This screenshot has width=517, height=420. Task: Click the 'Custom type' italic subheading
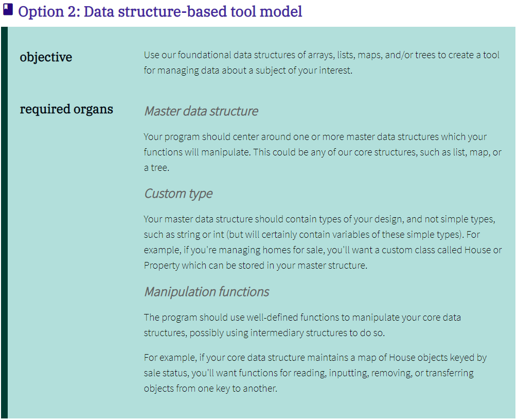[179, 194]
